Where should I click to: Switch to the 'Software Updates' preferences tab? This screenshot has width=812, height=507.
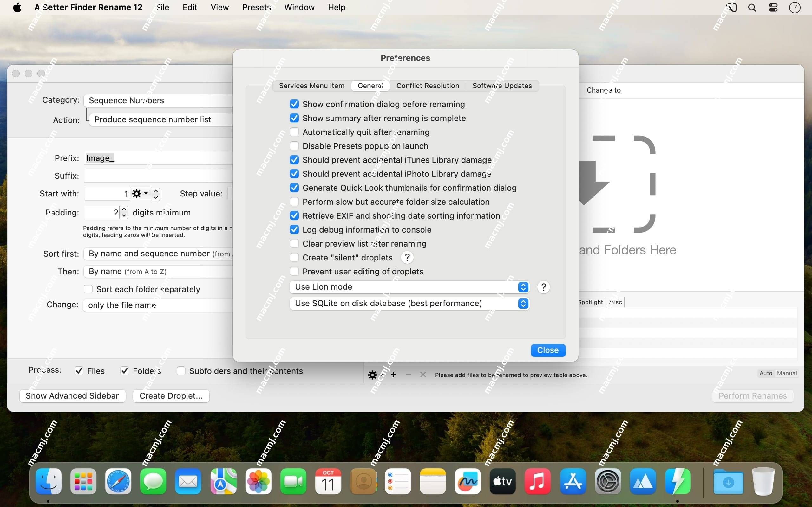tap(501, 85)
